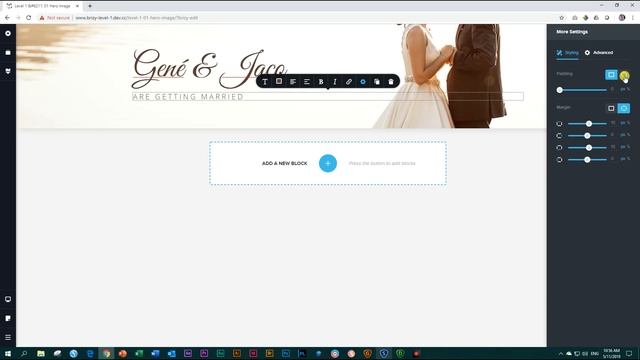The image size is (640, 360).
Task: Open the blue settings gear in text toolbar
Action: (x=363, y=82)
